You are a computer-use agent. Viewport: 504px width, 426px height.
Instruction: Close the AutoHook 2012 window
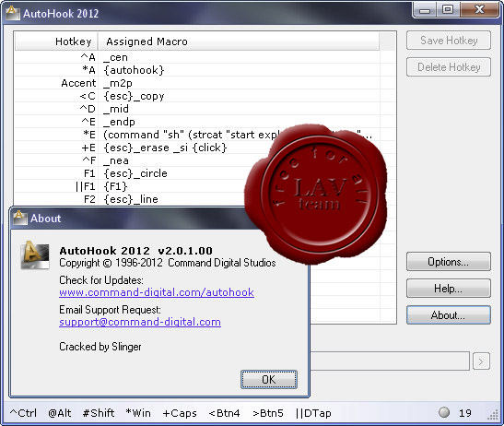point(479,10)
